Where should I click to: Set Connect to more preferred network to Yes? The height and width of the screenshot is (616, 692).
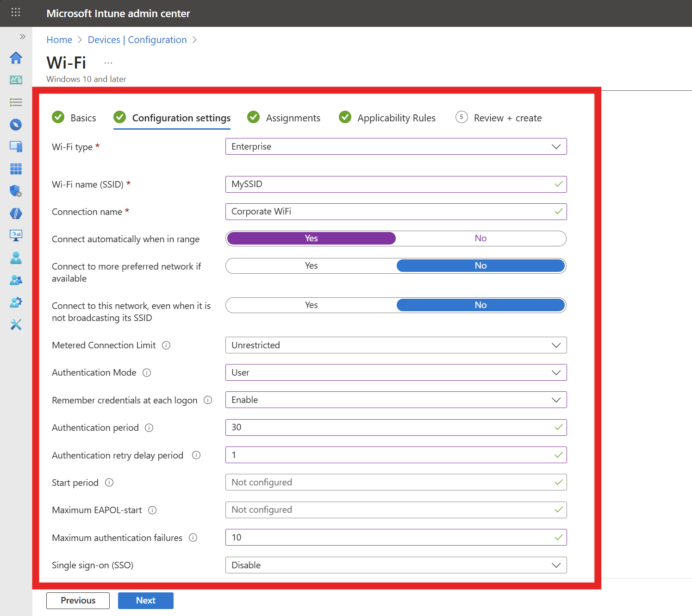(311, 266)
